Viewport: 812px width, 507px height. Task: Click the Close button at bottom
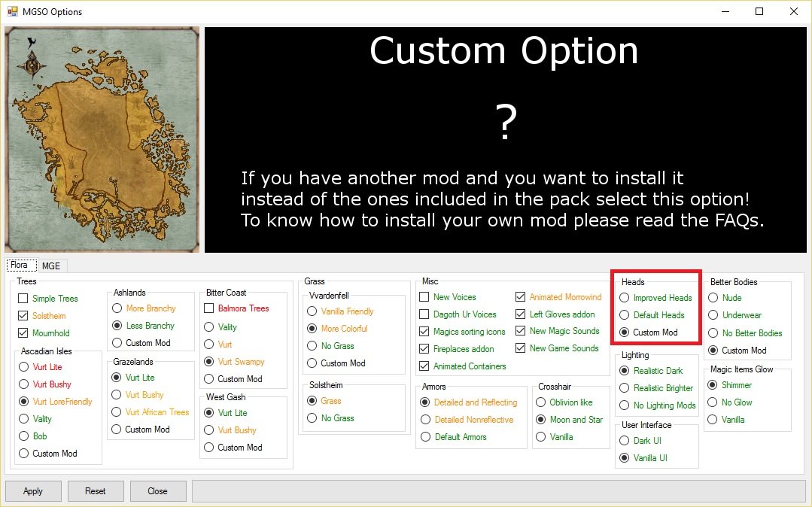click(157, 491)
